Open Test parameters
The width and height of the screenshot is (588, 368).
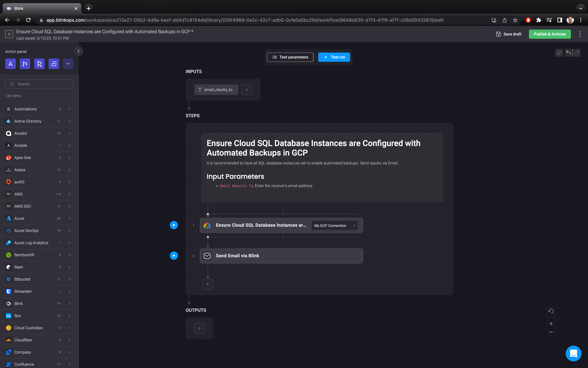coord(290,57)
